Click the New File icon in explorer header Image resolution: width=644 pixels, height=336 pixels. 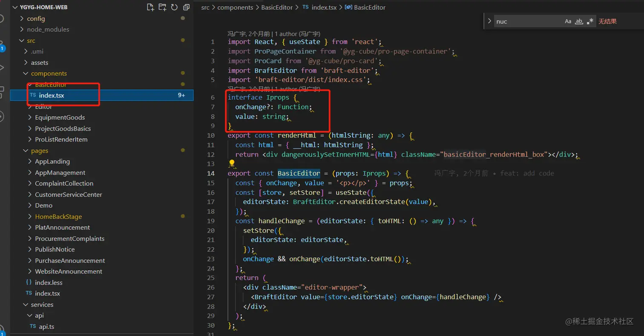click(150, 7)
